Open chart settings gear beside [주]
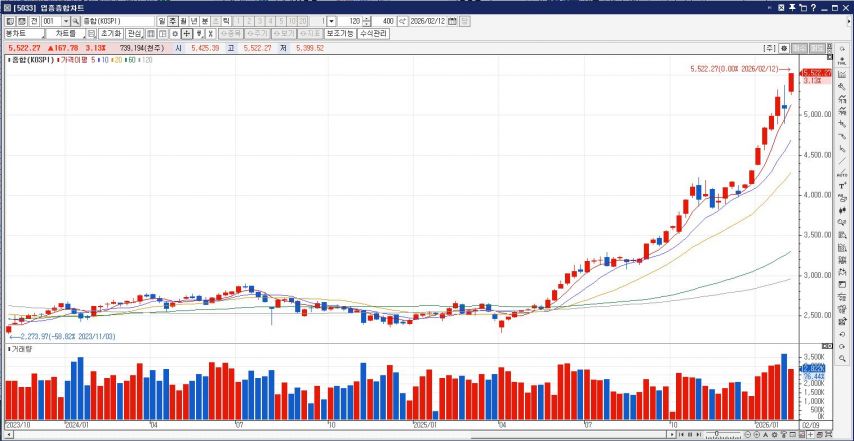Viewport: 854px width, 441px height. pos(785,47)
